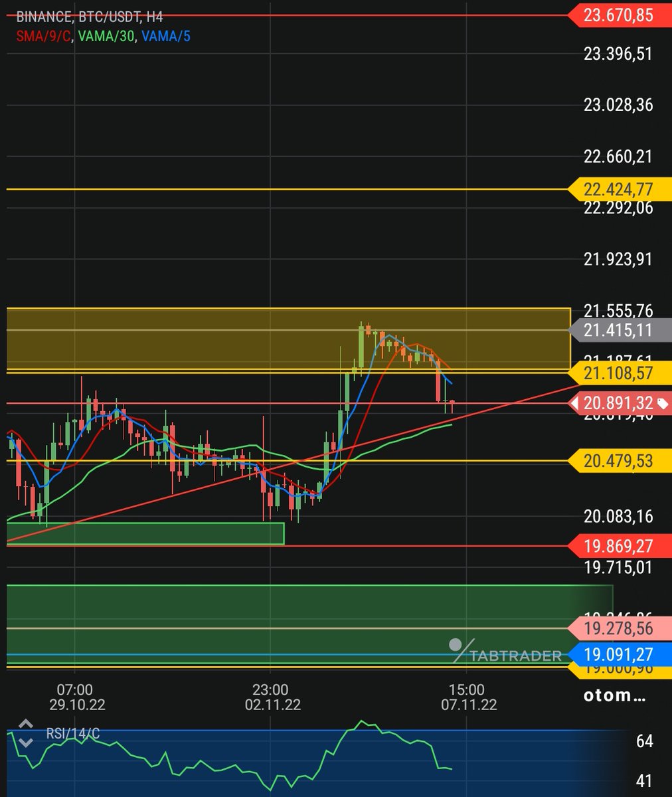The width and height of the screenshot is (672, 797).
Task: Click the 23:00 02.11.22 time axis label
Action: click(272, 697)
